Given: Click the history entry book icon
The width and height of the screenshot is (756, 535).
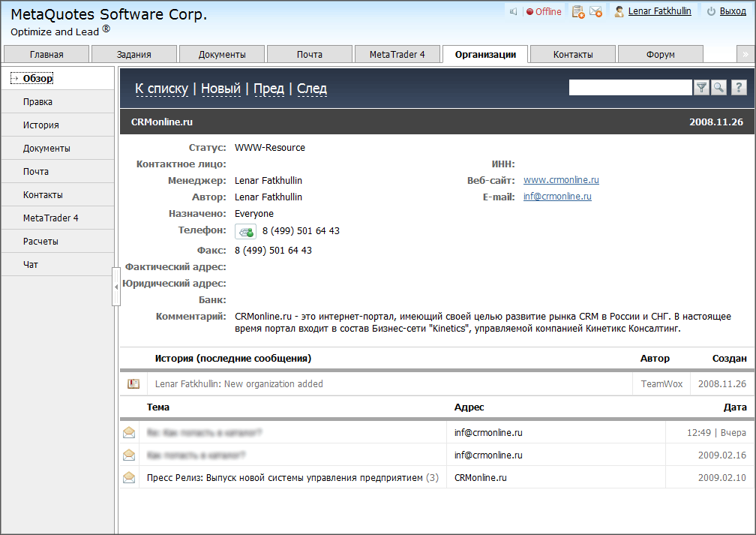Looking at the screenshot, I should coord(133,384).
